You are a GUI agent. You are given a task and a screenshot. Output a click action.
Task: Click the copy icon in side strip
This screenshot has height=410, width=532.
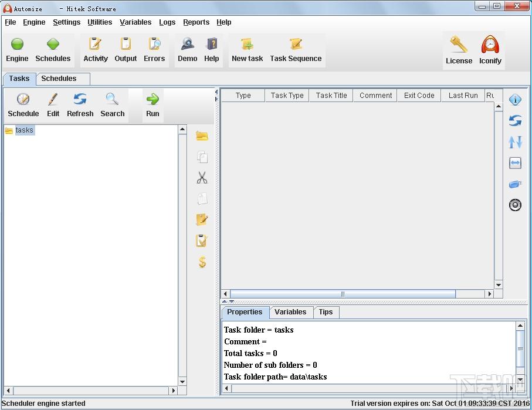coord(202,157)
